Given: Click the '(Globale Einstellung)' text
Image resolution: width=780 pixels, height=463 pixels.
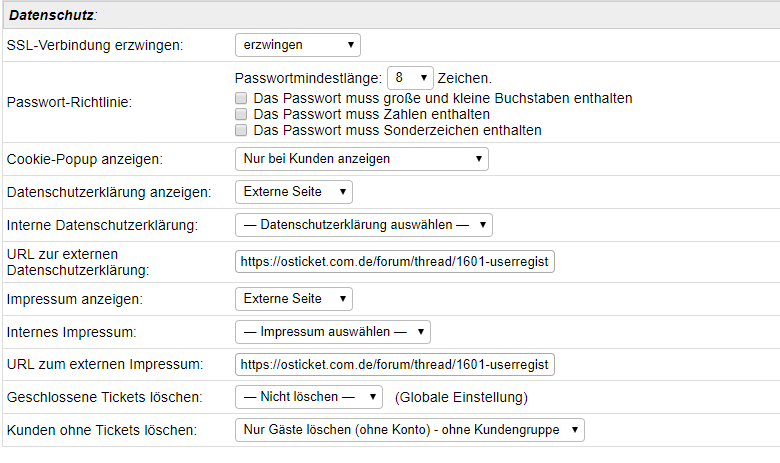Looking at the screenshot, I should (461, 397).
